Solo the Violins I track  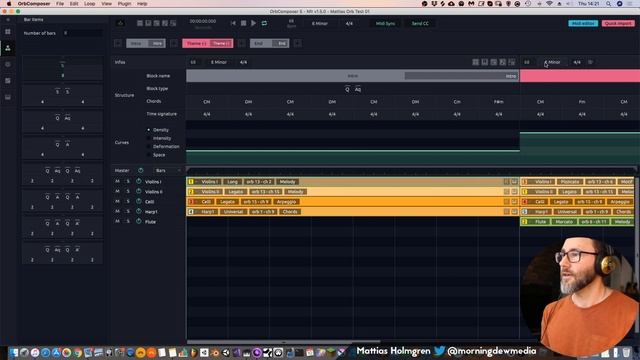point(128,181)
